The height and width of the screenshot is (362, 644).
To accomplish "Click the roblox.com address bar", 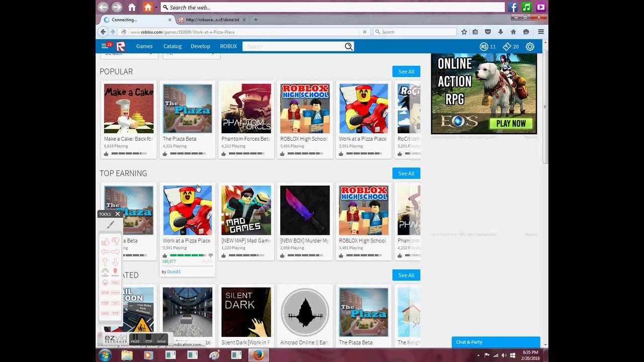I will click(244, 32).
